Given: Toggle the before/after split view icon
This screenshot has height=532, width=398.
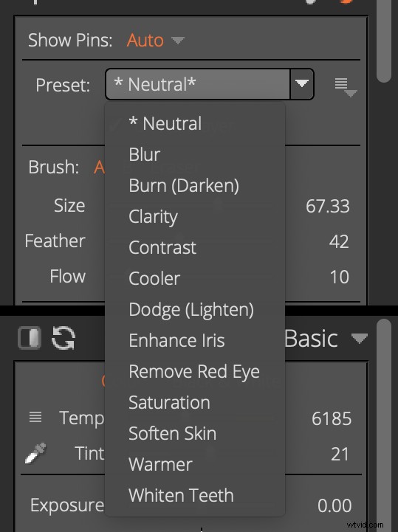Looking at the screenshot, I should [x=30, y=338].
